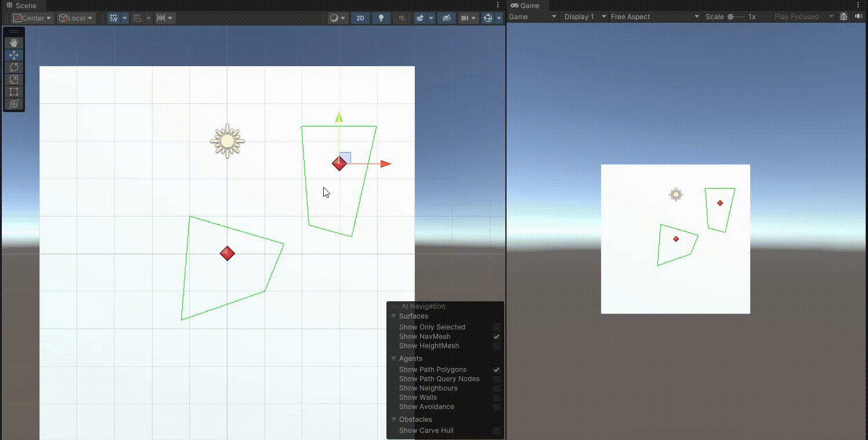Viewport: 868px width, 440px height.
Task: Open the Free Aspect dropdown
Action: pos(654,17)
